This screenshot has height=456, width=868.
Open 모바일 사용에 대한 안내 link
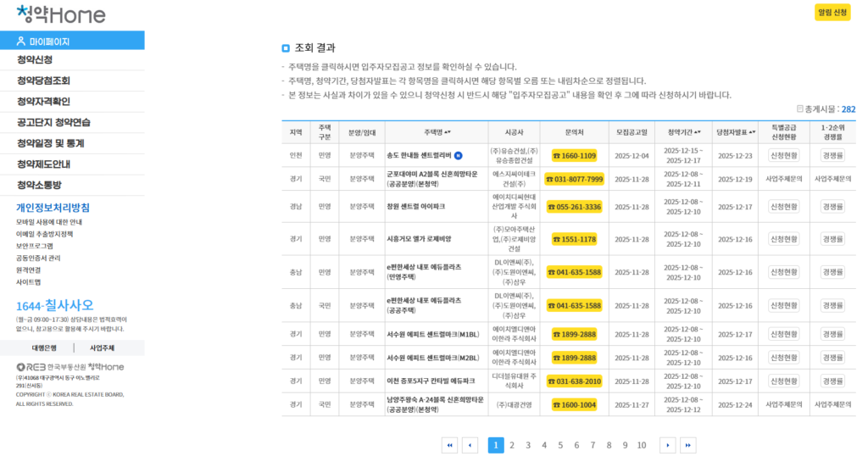[x=48, y=222]
